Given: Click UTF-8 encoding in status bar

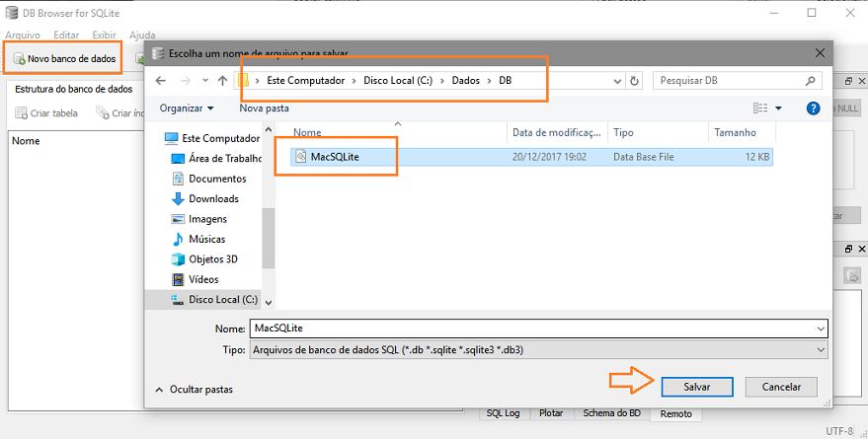Looking at the screenshot, I should click(839, 431).
